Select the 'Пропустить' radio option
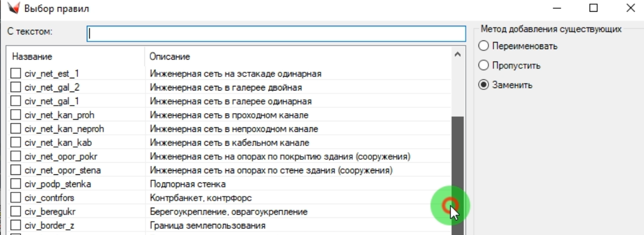 484,66
